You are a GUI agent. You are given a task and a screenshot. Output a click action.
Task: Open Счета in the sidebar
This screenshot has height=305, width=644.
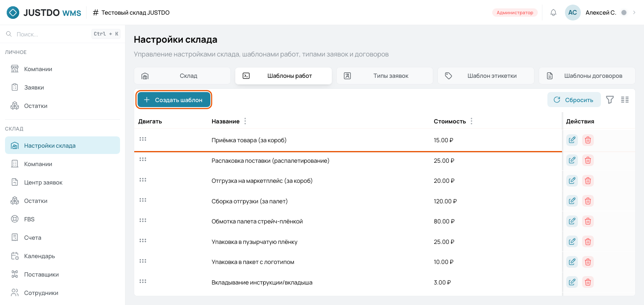(x=62, y=238)
